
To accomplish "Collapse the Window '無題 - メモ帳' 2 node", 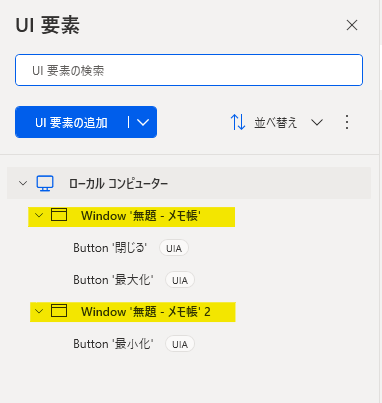I will tap(39, 312).
